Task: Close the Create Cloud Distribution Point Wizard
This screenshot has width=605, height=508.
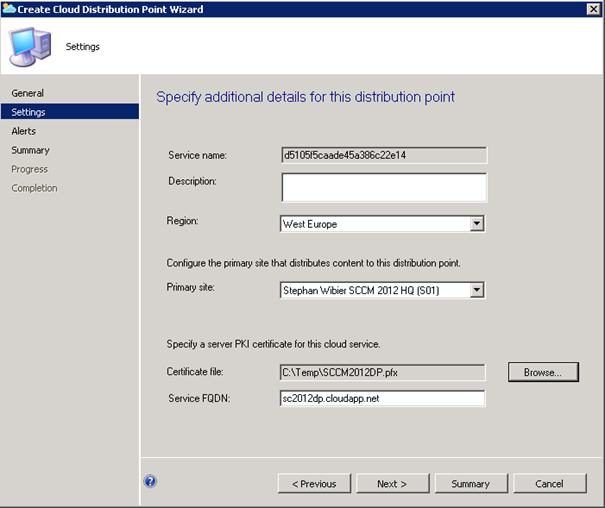Action: coord(593,9)
